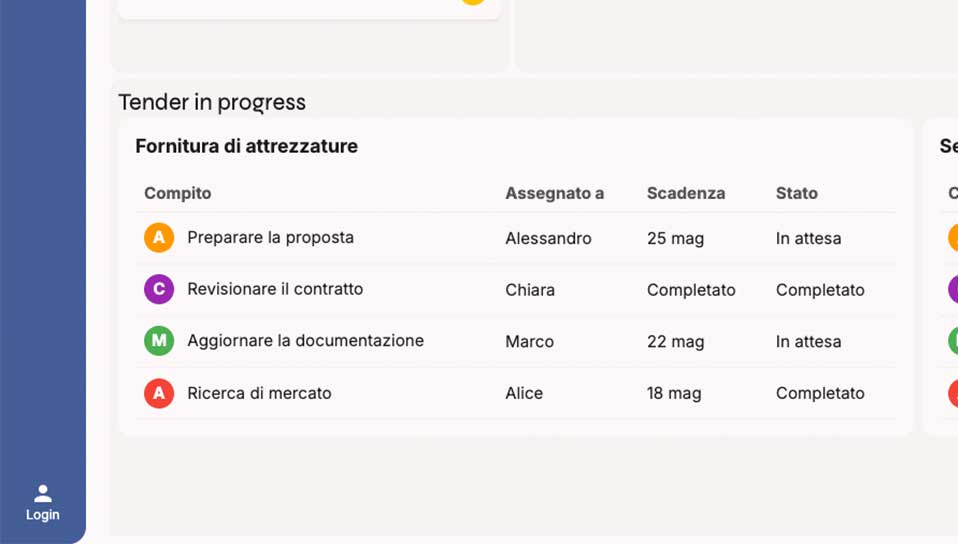The image size is (958, 544).
Task: Click the green M avatar for Marco
Action: [159, 340]
